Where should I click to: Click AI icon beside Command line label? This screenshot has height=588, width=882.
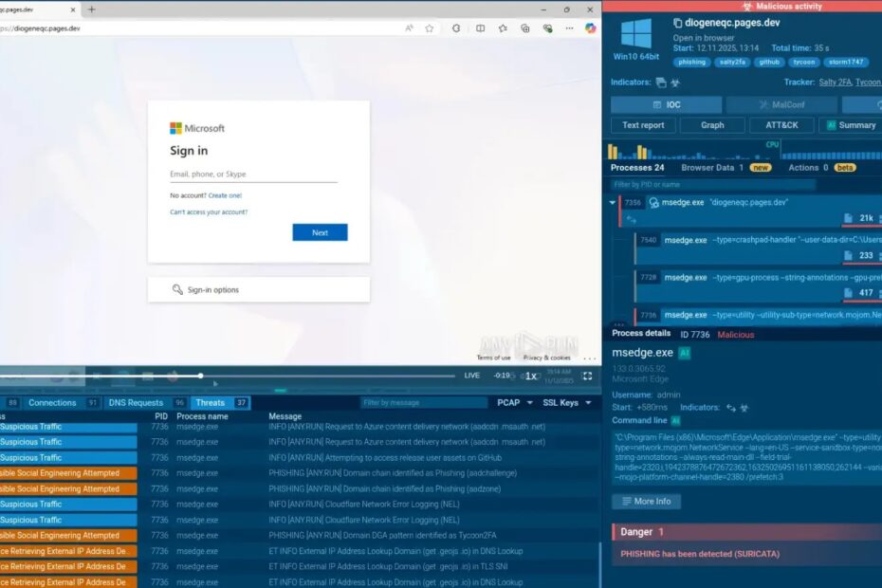(x=676, y=420)
